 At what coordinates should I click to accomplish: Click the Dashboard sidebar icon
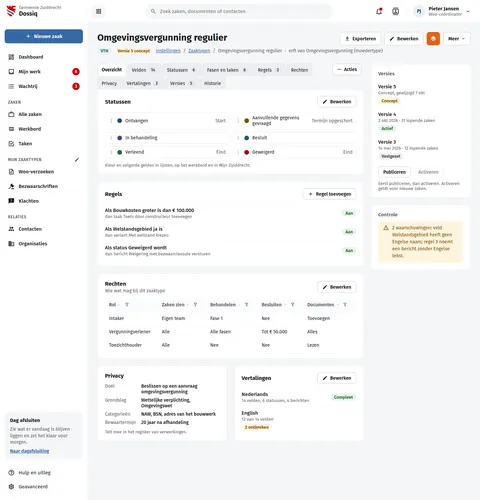[11, 57]
